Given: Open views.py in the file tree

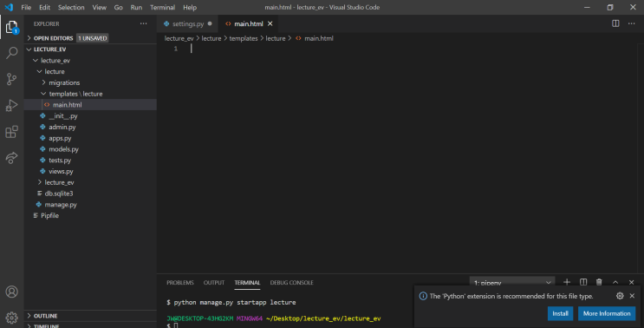Looking at the screenshot, I should point(90,172).
